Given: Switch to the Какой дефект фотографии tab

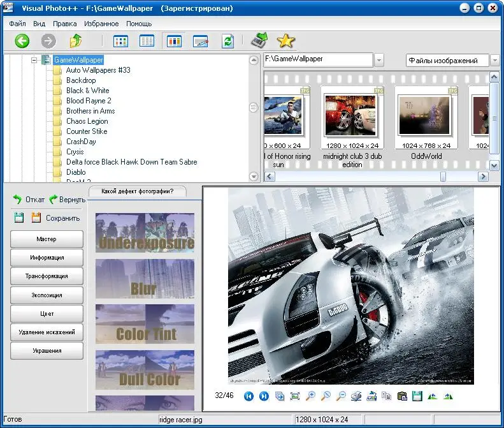Looking at the screenshot, I should pos(137,191).
